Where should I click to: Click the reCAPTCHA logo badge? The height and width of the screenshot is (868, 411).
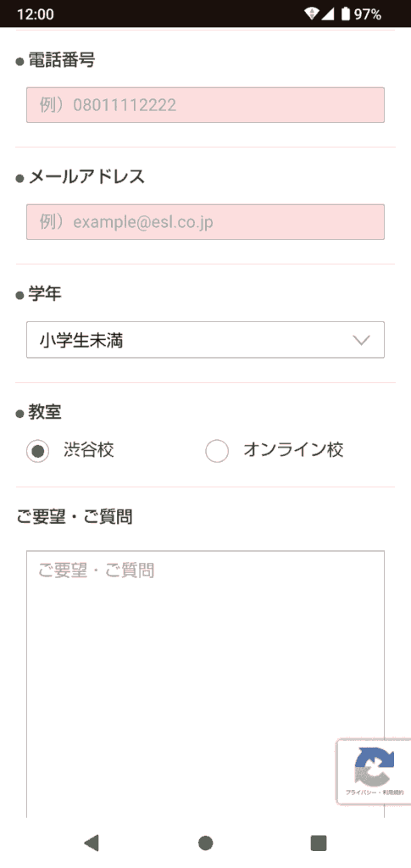click(x=375, y=766)
